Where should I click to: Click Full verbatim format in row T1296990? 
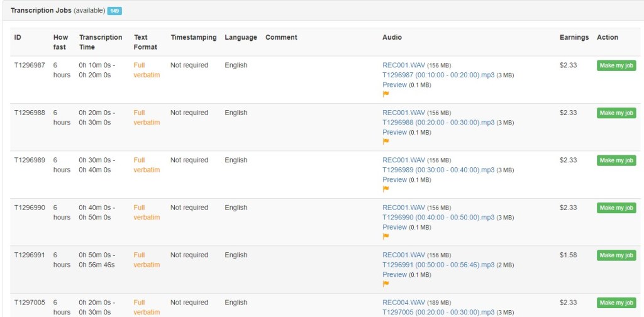pyautogui.click(x=147, y=213)
